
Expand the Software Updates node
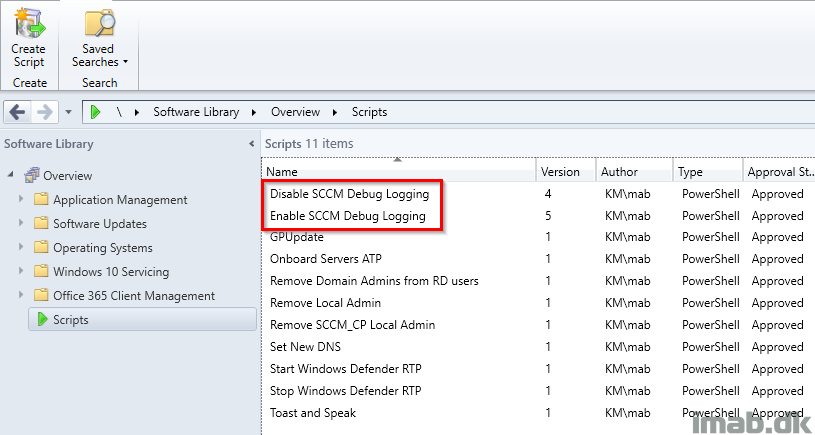tap(21, 223)
